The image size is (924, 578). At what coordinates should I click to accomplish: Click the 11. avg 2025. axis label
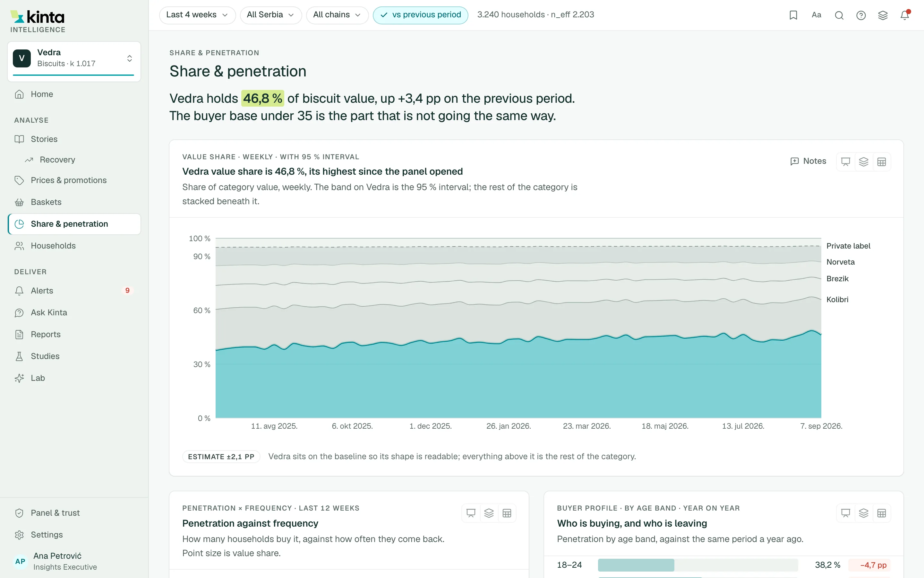click(274, 426)
